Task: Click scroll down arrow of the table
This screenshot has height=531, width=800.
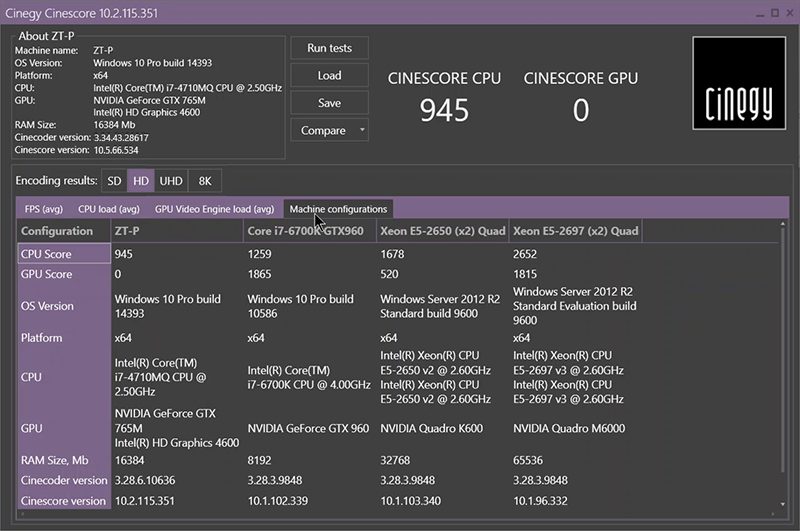Action: [x=783, y=504]
